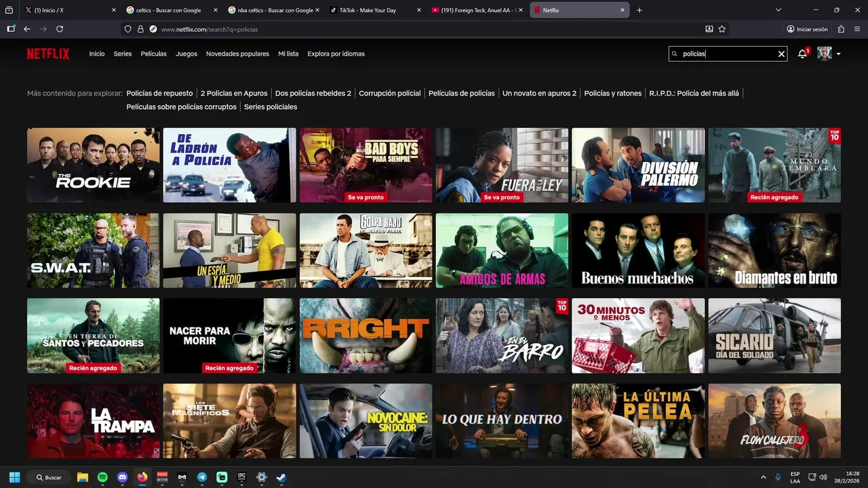The width and height of the screenshot is (868, 488).
Task: Switch to the Foreign Teck YouTube tab
Action: (477, 10)
